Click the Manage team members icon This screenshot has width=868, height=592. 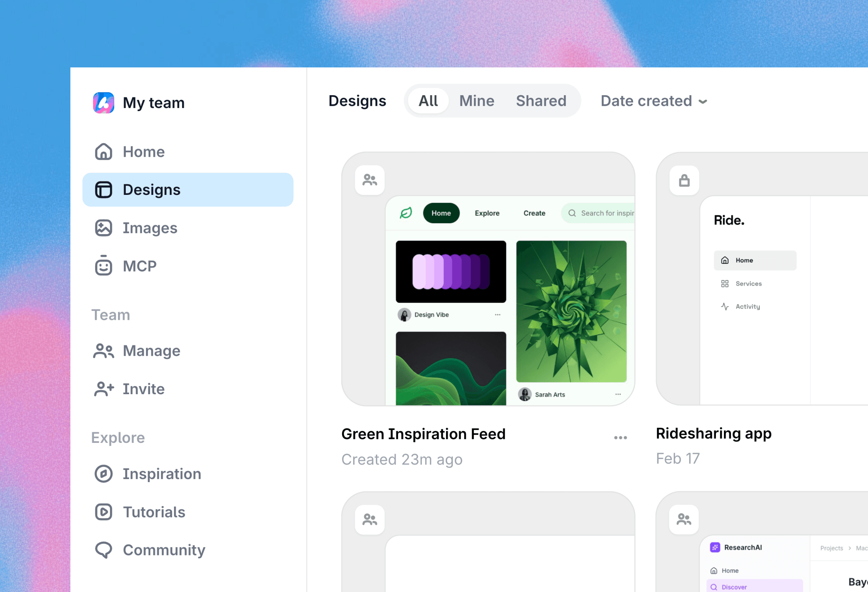tap(103, 351)
